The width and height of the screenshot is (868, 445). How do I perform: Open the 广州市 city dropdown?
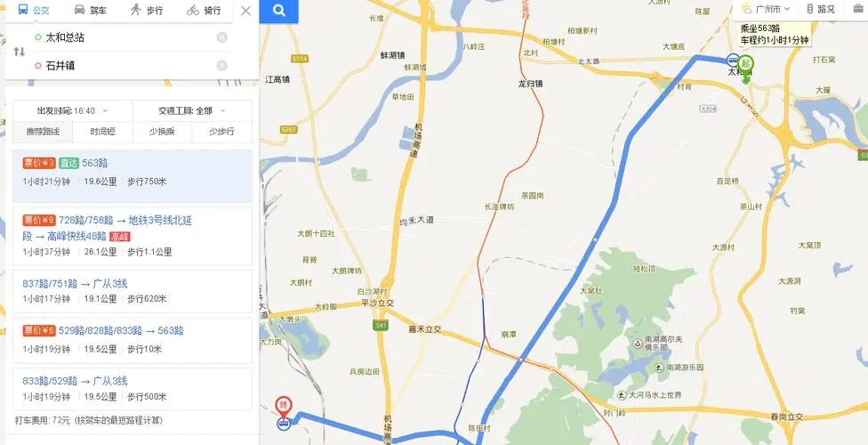(x=766, y=9)
